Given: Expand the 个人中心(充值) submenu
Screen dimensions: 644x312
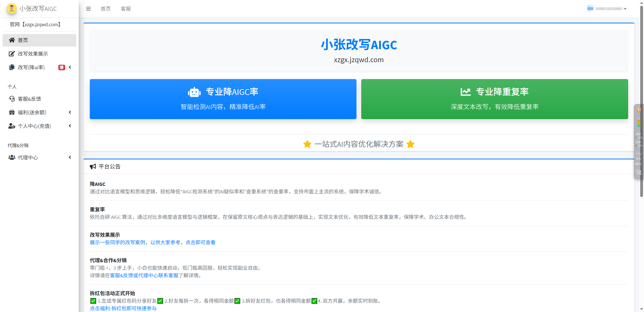Looking at the screenshot, I should (x=70, y=126).
